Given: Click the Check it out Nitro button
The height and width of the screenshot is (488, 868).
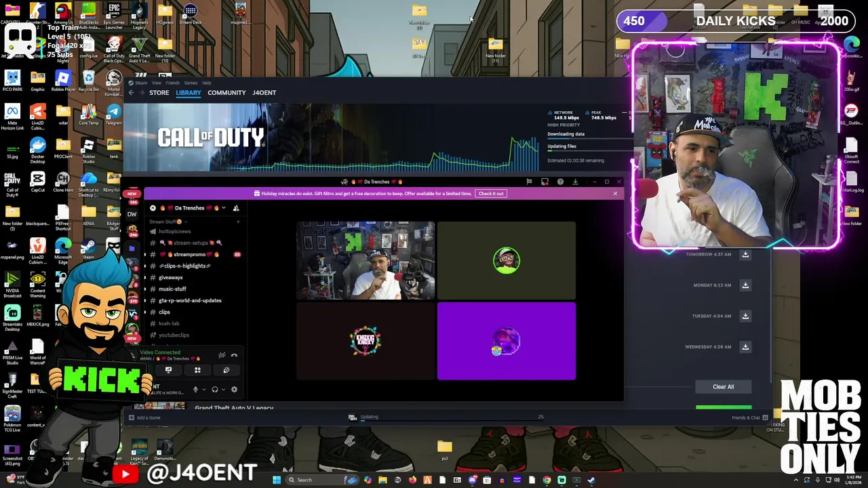Looking at the screenshot, I should 491,194.
